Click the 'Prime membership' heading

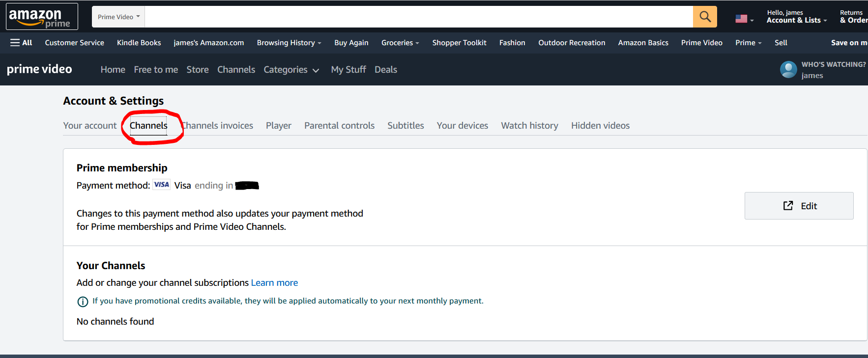[x=122, y=168]
